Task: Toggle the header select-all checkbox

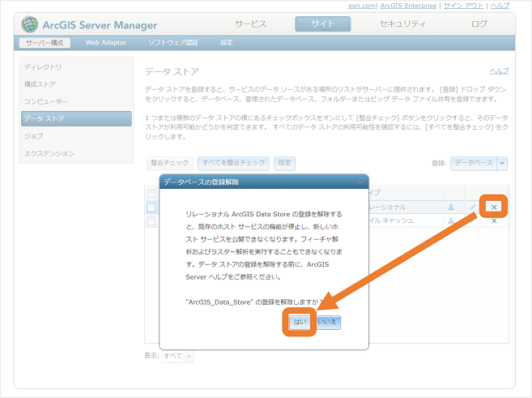Action: coord(151,194)
